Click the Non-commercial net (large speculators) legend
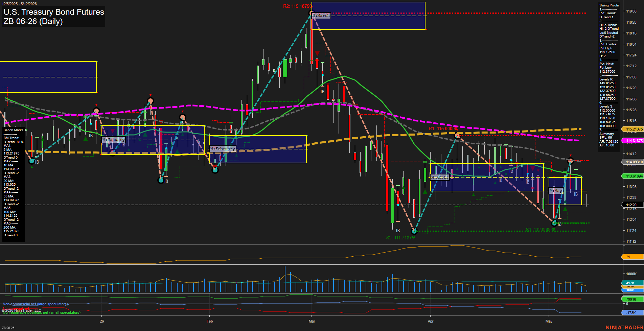Screen dimensions: 644x331 [35, 304]
